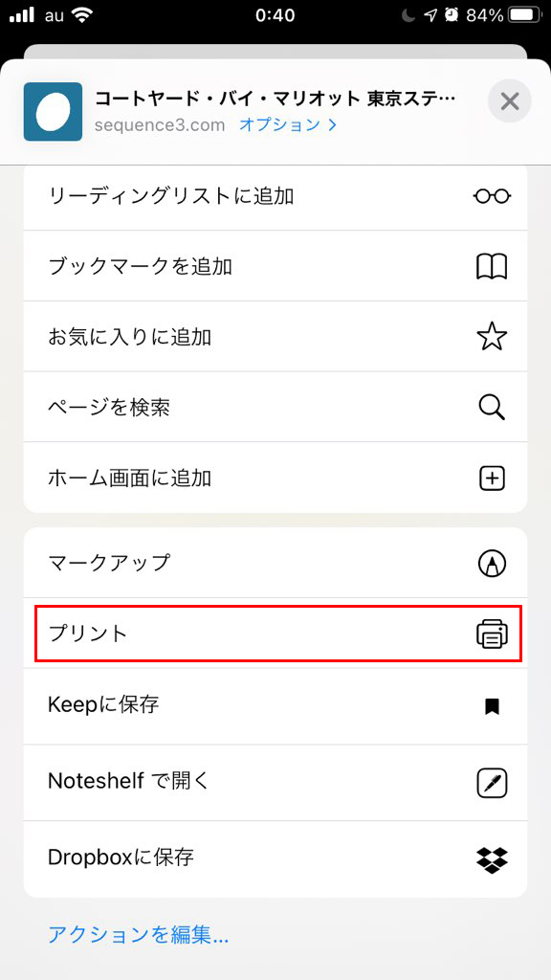The width and height of the screenshot is (551, 980).
Task: Select リーディングリストに追加 menu item
Action: point(275,196)
